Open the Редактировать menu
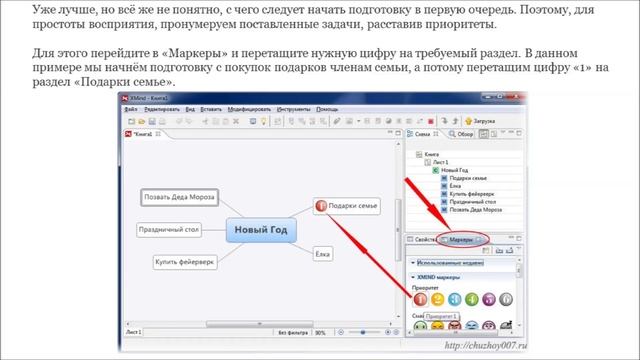 pyautogui.click(x=162, y=109)
